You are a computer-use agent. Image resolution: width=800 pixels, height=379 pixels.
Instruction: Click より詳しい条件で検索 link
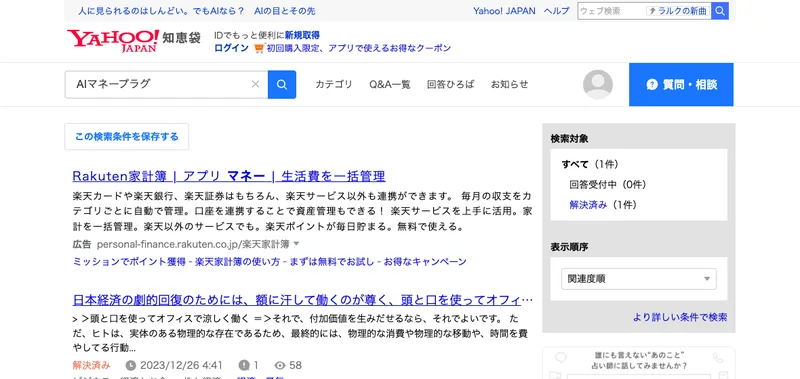click(x=680, y=317)
